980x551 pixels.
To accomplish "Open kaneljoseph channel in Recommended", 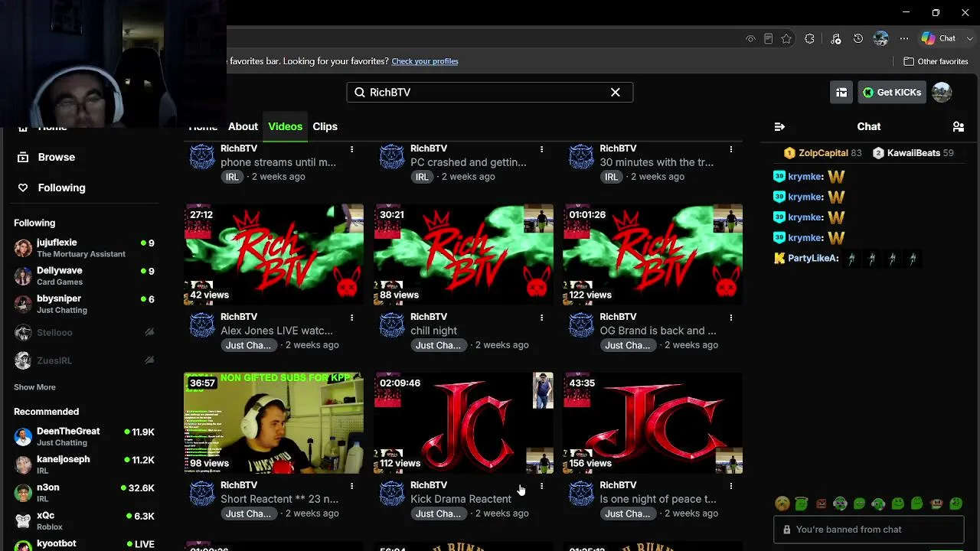I will pos(84,465).
